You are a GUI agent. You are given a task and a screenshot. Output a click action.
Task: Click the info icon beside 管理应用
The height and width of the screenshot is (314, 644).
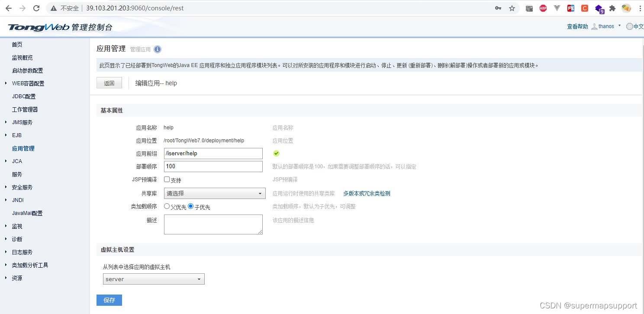[x=158, y=49]
